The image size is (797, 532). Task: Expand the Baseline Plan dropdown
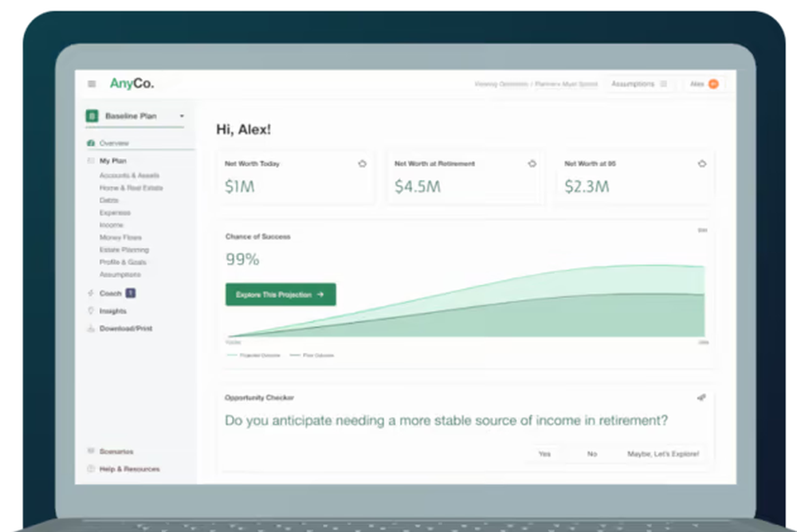135,115
